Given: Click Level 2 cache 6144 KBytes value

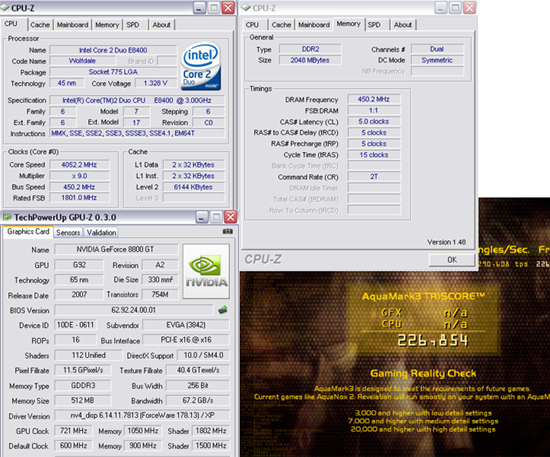Looking at the screenshot, I should (193, 187).
